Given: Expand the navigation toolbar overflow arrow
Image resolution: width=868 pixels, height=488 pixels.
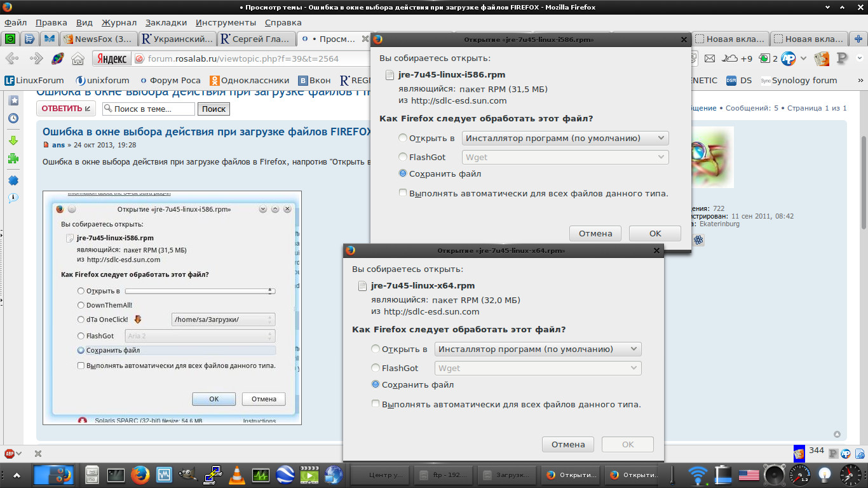Looking at the screenshot, I should pyautogui.click(x=858, y=59).
